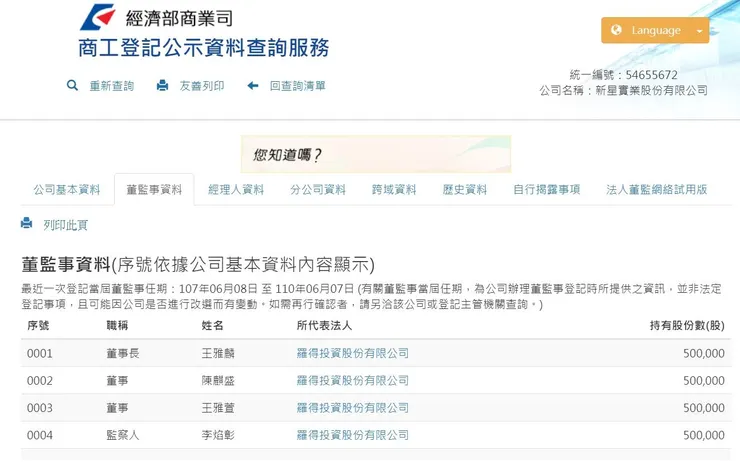Open 羅得投資股份有限公司 link in row 0002
Image resolution: width=740 pixels, height=462 pixels.
353,381
